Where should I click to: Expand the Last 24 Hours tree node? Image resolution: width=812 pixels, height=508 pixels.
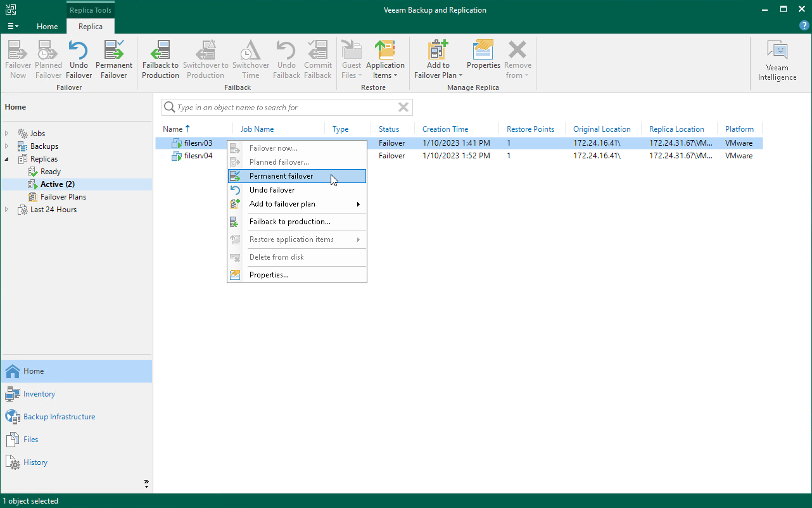click(7, 210)
